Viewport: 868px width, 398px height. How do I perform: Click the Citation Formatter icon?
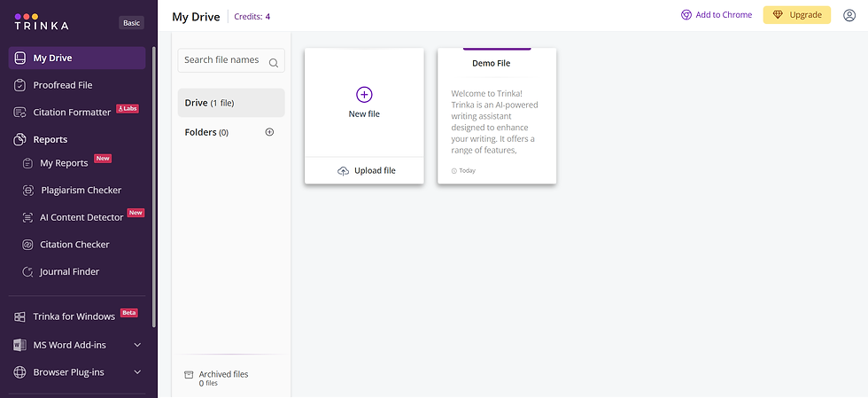tap(19, 112)
